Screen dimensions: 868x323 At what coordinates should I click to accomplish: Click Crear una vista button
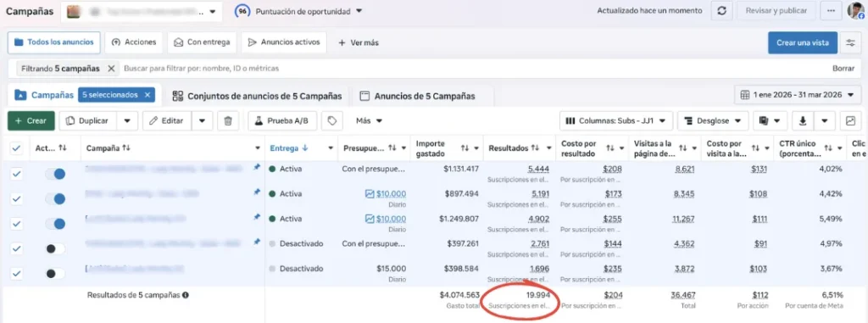(802, 42)
